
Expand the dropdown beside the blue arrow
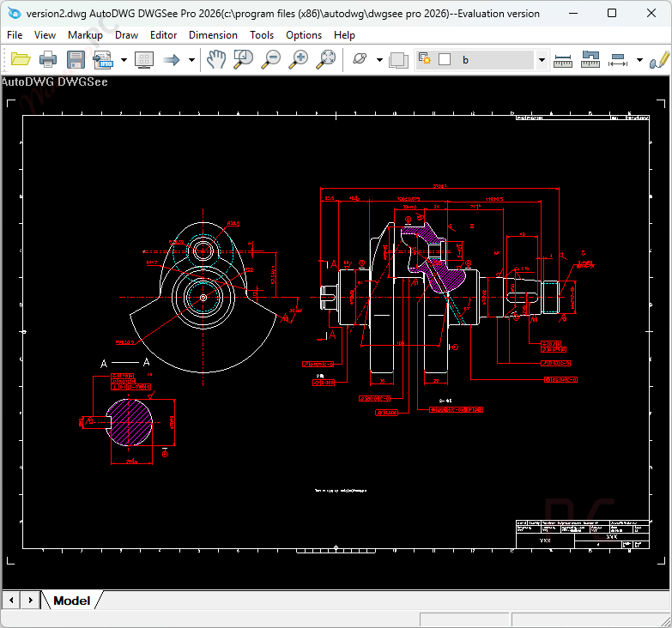click(191, 60)
